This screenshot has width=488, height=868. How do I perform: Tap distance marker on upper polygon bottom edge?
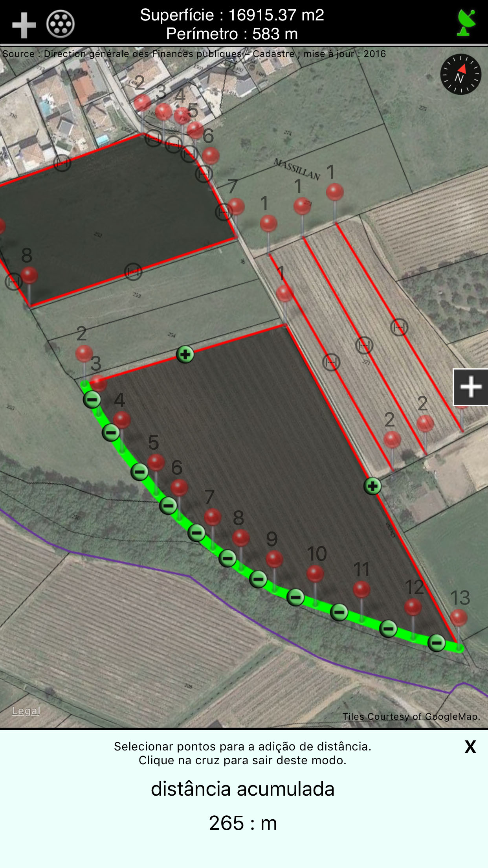tap(133, 272)
